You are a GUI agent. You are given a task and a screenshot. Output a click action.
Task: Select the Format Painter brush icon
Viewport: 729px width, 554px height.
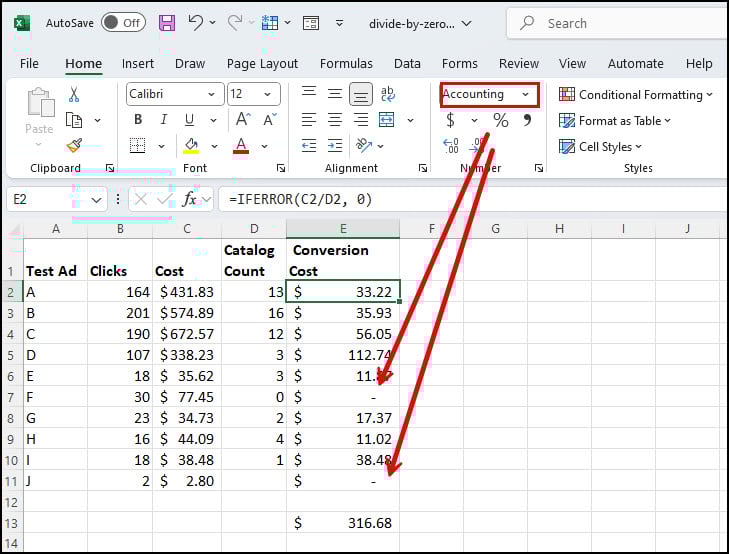pyautogui.click(x=74, y=146)
